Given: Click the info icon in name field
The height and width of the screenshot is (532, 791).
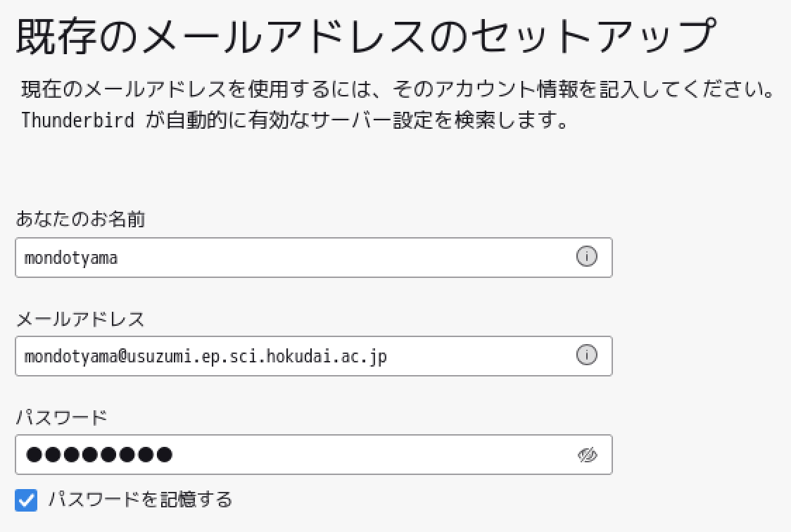Looking at the screenshot, I should point(586,257).
